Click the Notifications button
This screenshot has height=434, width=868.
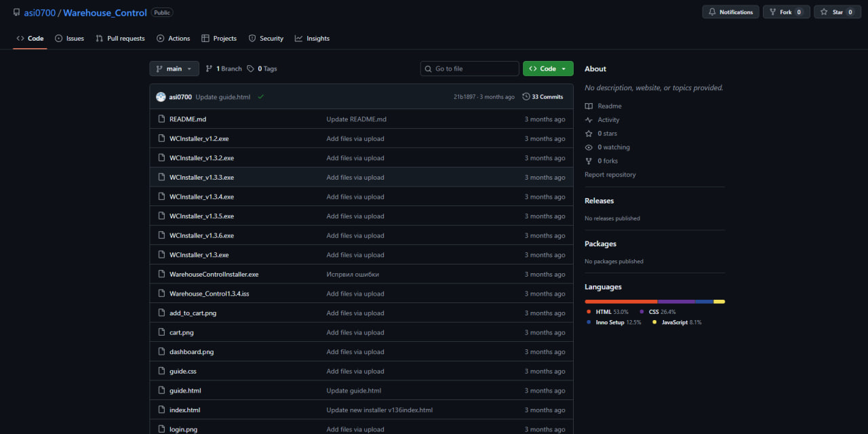click(730, 12)
